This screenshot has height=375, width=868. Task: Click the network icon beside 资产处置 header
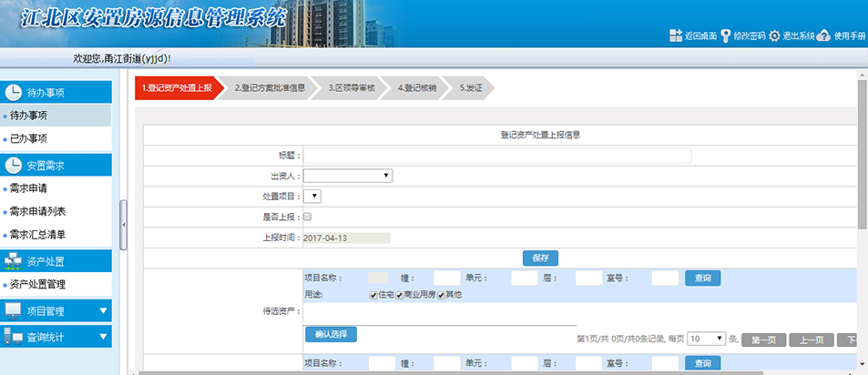click(14, 261)
